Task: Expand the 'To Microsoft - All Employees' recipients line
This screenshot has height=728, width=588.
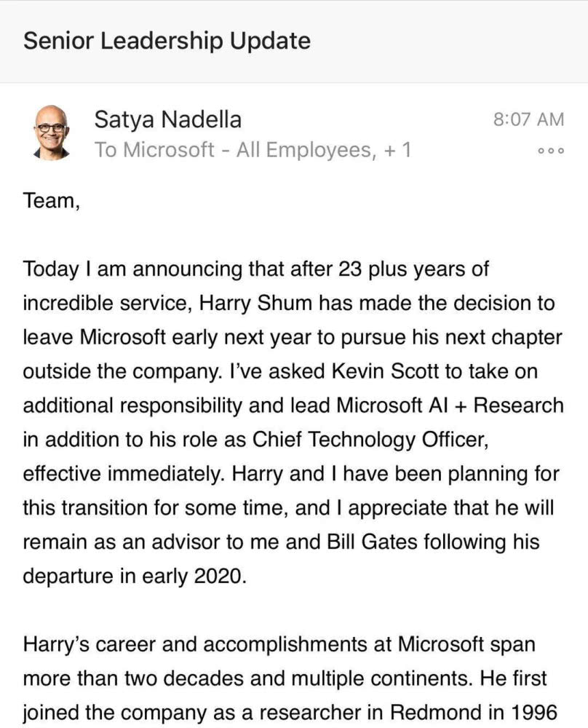Action: 233,150
